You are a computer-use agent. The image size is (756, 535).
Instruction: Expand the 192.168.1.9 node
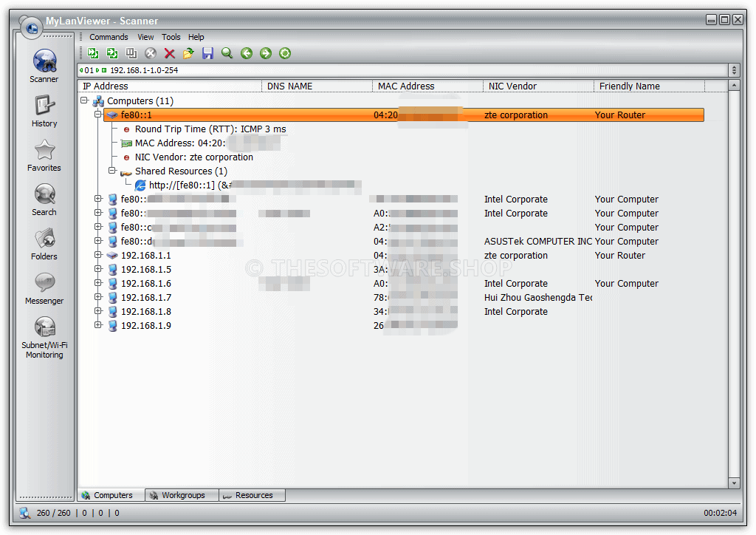tap(98, 324)
